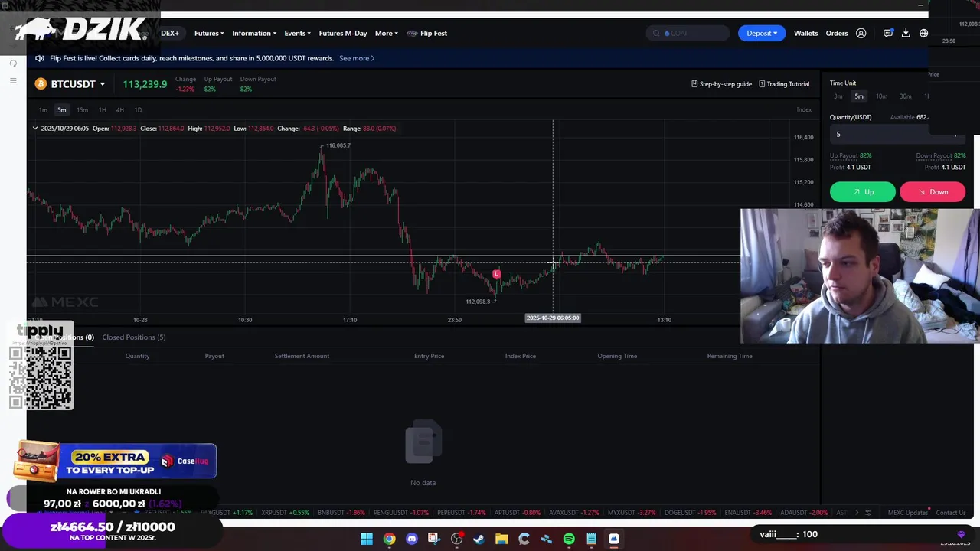Select 10m time unit option
This screenshot has height=551, width=980.
(881, 96)
